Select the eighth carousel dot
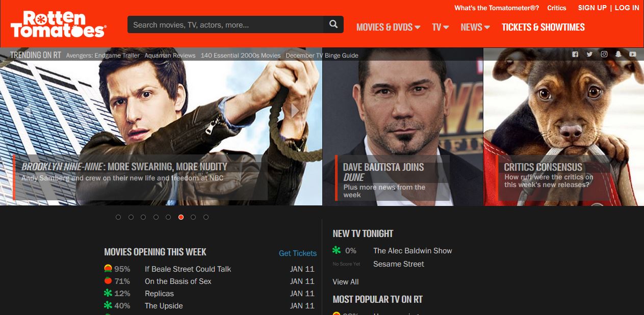 pos(206,217)
